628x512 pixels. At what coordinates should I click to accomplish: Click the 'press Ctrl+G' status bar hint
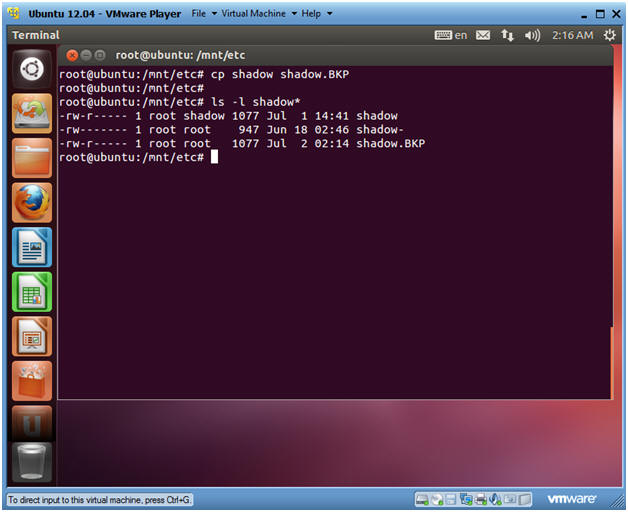point(167,500)
